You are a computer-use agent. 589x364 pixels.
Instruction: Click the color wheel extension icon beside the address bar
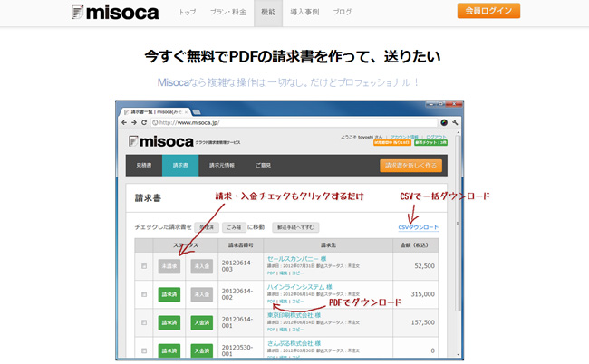coord(444,123)
